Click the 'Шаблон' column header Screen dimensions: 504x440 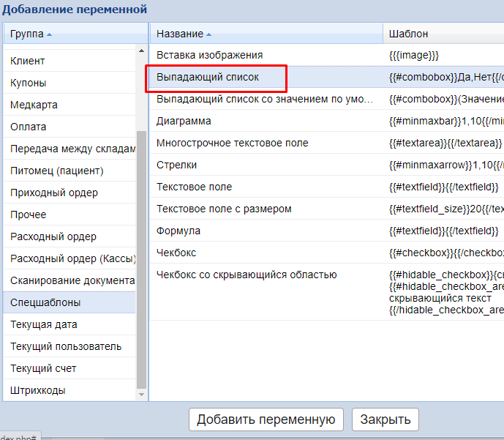point(408,34)
